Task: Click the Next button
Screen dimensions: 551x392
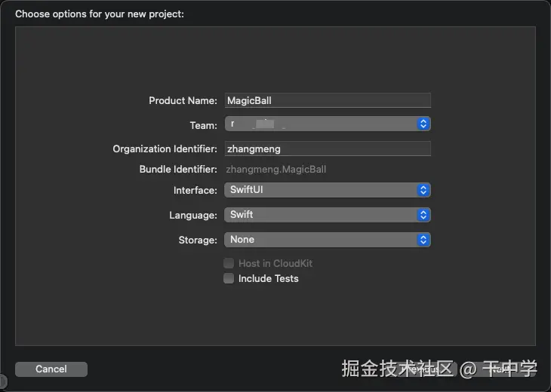Action: click(x=500, y=369)
